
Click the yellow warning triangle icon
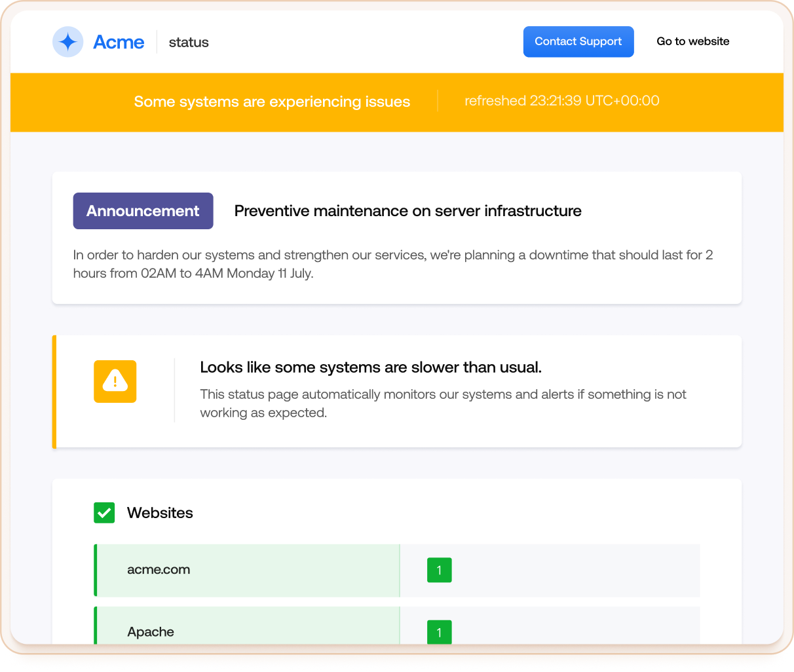point(115,381)
